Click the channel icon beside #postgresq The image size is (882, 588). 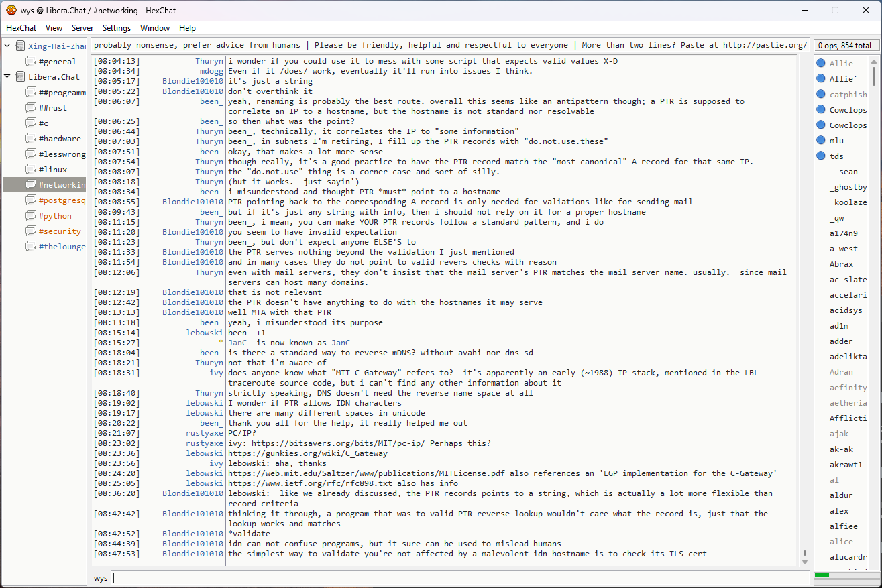[x=31, y=200]
